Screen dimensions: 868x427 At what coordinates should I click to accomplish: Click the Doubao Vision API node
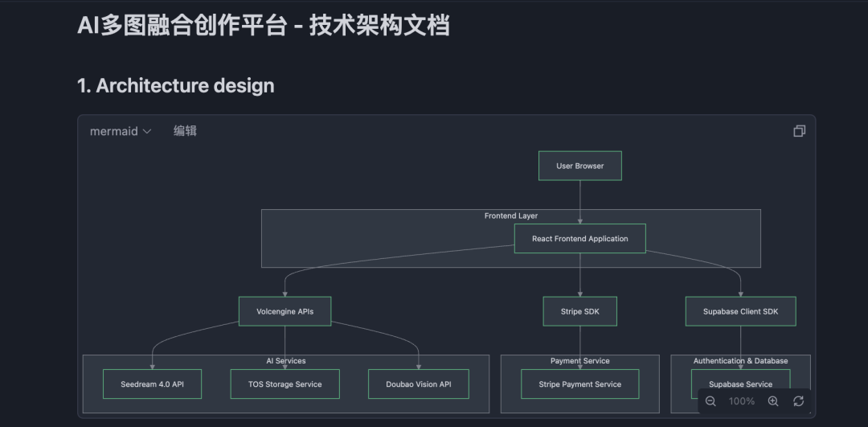point(418,384)
